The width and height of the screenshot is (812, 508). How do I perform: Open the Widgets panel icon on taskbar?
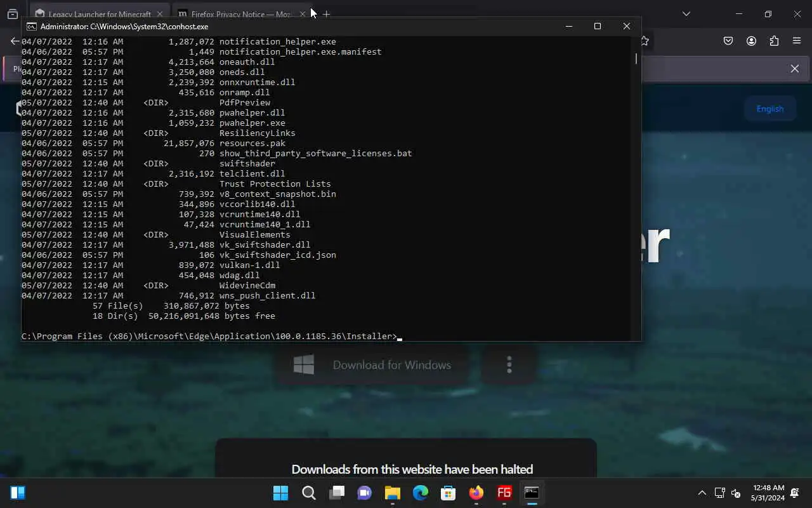(18, 493)
